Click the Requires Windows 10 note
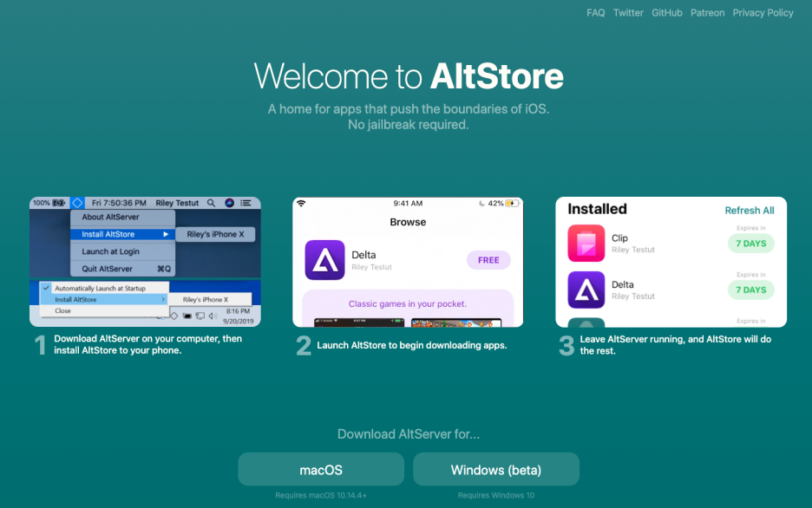This screenshot has width=812, height=508. [x=496, y=496]
